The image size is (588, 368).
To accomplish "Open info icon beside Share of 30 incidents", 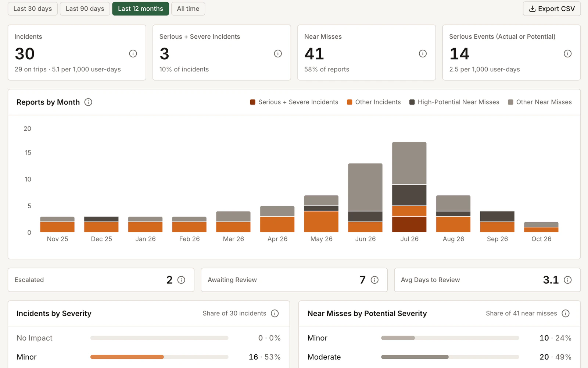I will tap(275, 314).
